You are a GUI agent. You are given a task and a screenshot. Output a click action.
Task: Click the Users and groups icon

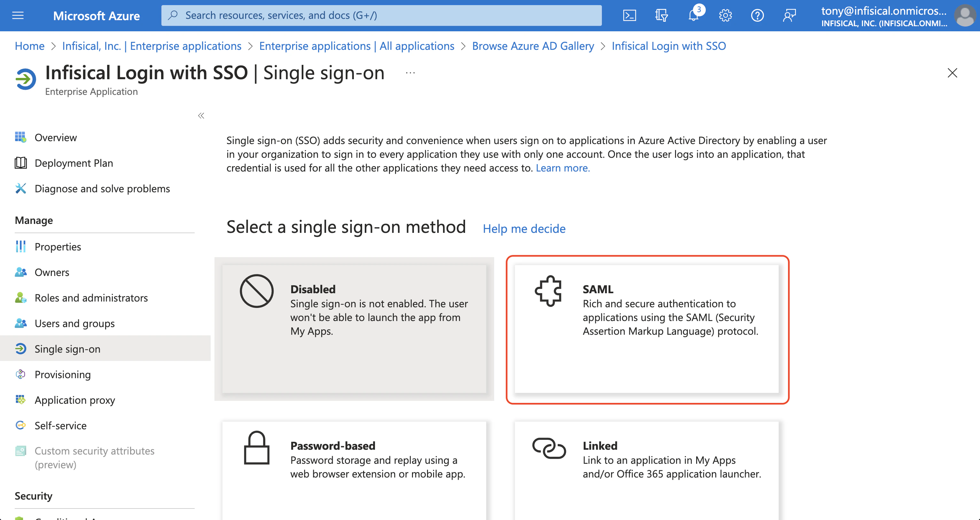pos(20,323)
